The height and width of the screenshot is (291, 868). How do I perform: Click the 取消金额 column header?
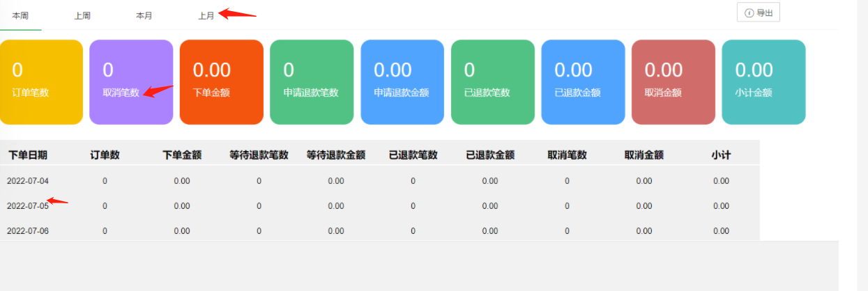coord(644,155)
